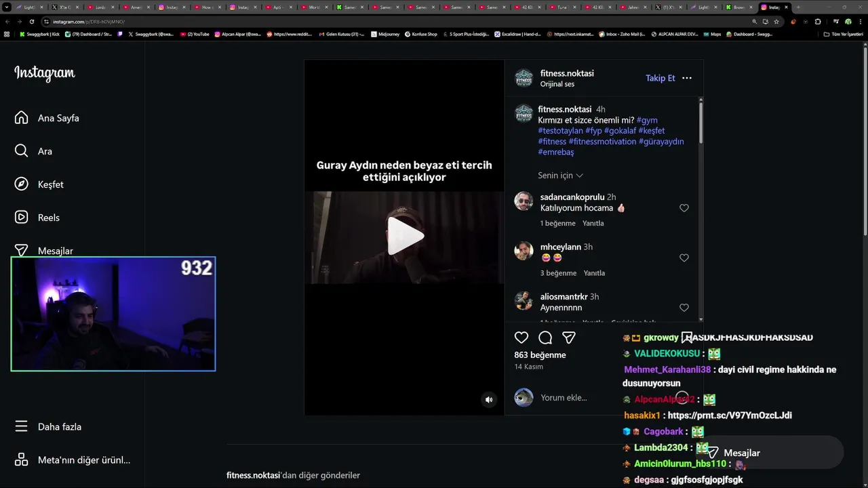Reload the page in browser

point(32,22)
